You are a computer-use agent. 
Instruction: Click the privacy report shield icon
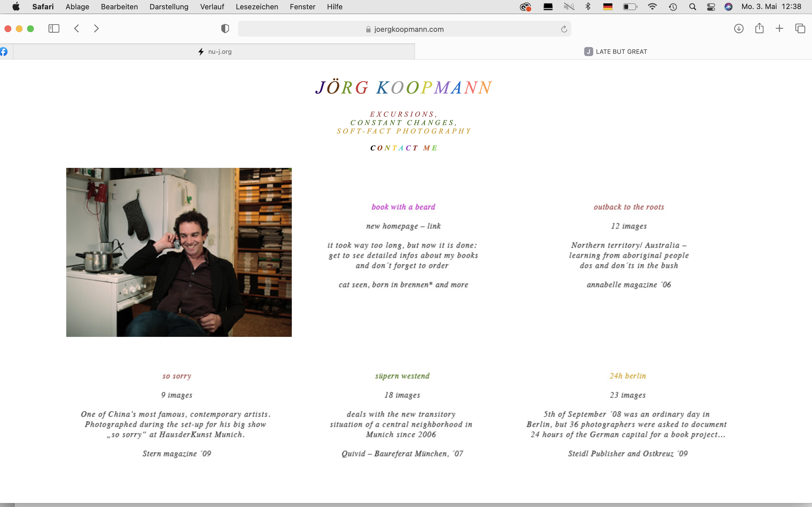pyautogui.click(x=225, y=29)
